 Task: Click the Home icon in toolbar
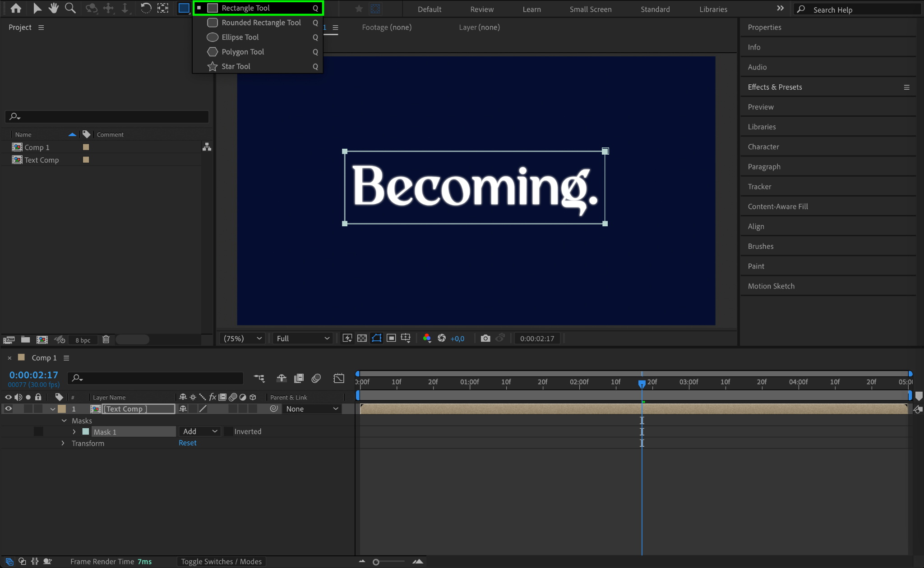tap(16, 8)
